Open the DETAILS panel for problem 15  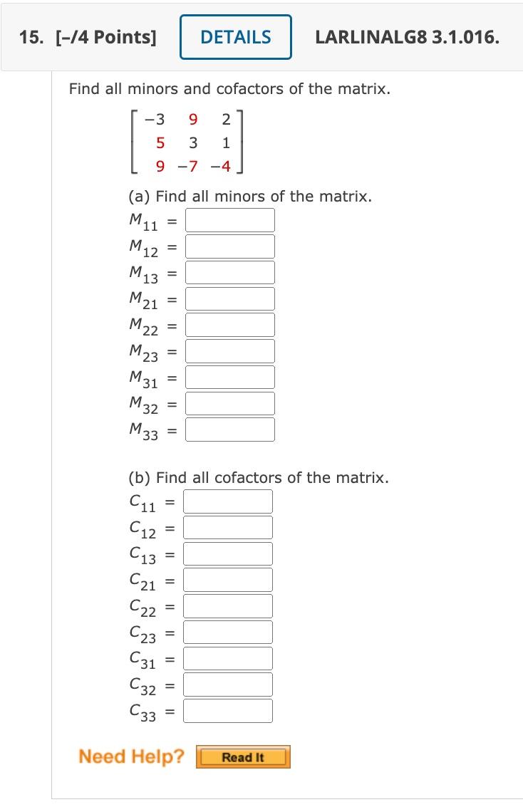tap(235, 37)
